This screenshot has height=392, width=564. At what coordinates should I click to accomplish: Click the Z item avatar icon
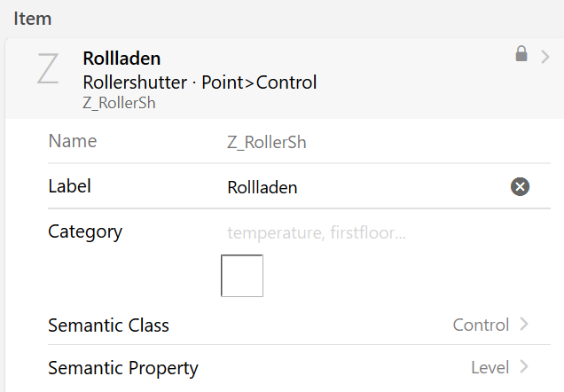point(48,68)
